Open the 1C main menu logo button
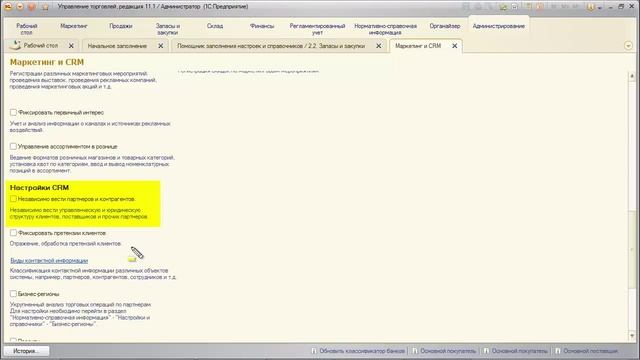This screenshot has height=360, width=640. (8, 7)
